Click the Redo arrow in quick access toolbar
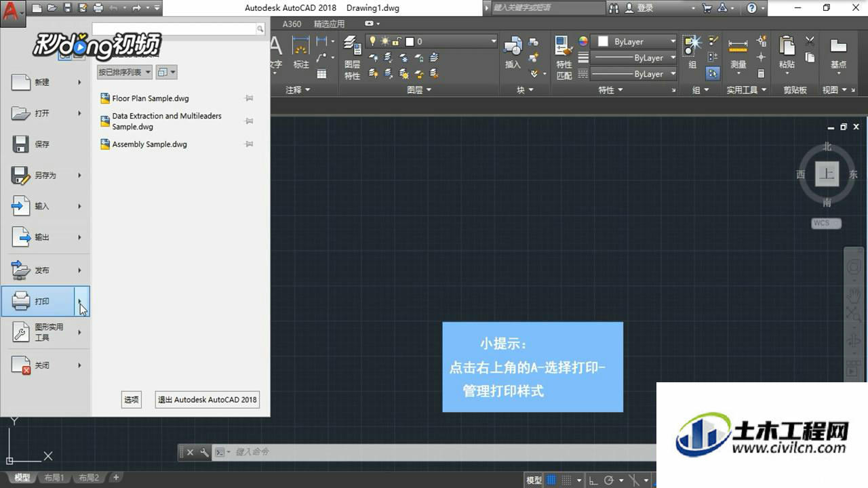This screenshot has width=868, height=488. pyautogui.click(x=136, y=8)
